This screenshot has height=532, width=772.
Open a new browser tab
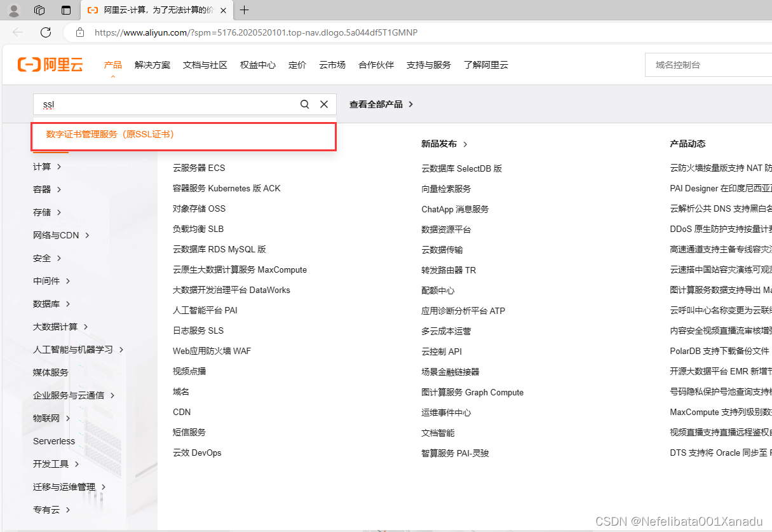point(245,10)
